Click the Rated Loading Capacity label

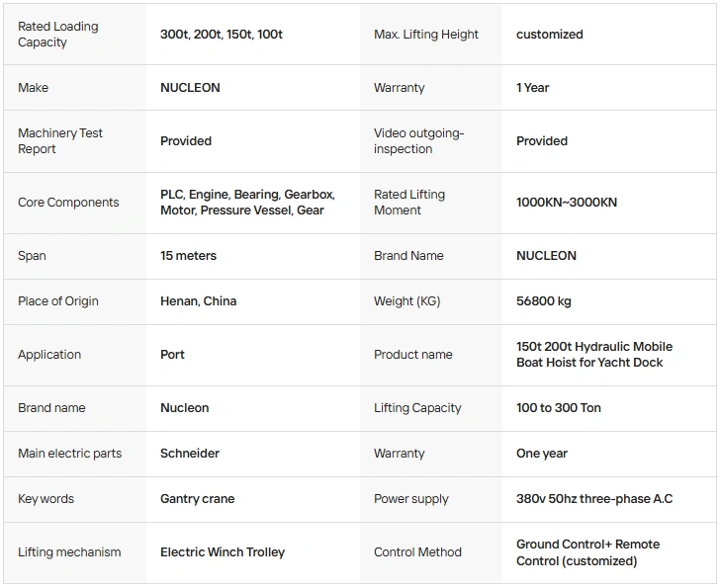coord(58,34)
